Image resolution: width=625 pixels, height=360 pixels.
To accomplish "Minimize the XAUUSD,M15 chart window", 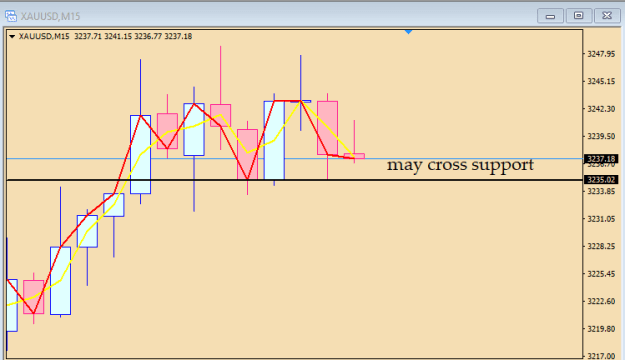I will point(550,16).
